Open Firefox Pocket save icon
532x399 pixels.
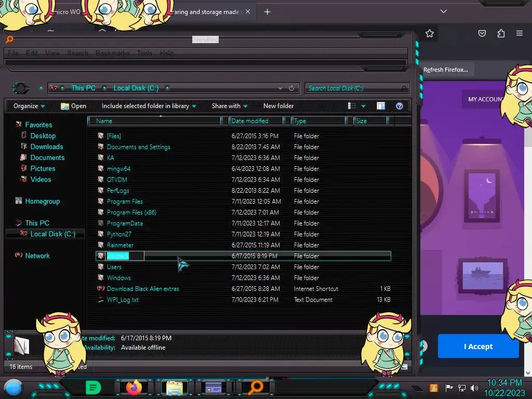pyautogui.click(x=482, y=33)
